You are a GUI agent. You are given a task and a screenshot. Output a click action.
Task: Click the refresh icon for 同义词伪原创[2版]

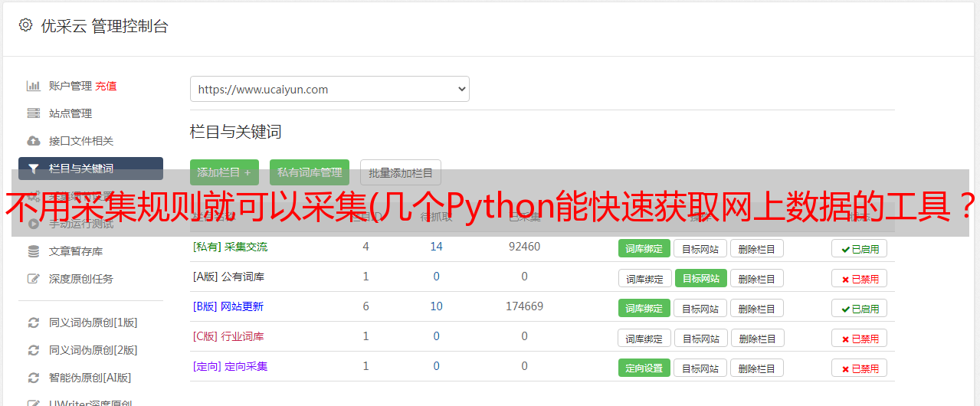[x=34, y=350]
